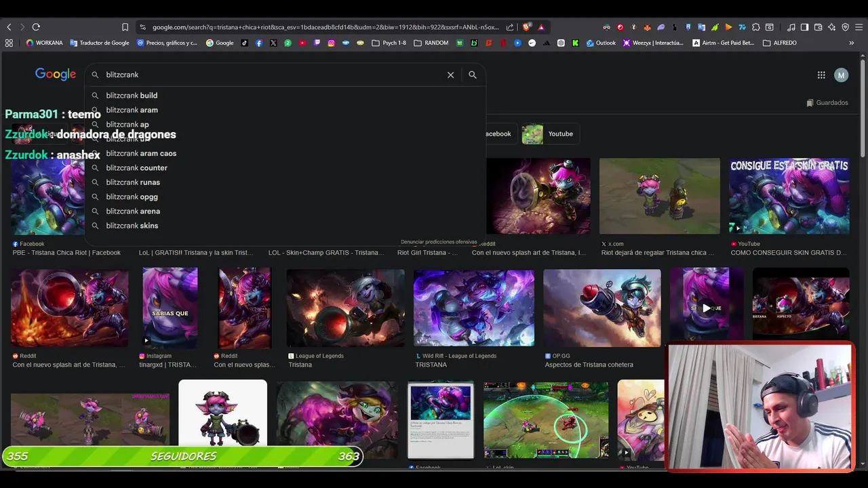Bookmark this page with the bookmark icon

[x=125, y=27]
